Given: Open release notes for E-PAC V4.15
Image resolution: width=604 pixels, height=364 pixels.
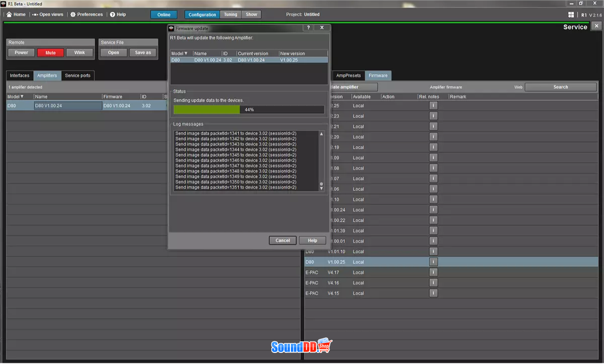Looking at the screenshot, I should pos(433,293).
